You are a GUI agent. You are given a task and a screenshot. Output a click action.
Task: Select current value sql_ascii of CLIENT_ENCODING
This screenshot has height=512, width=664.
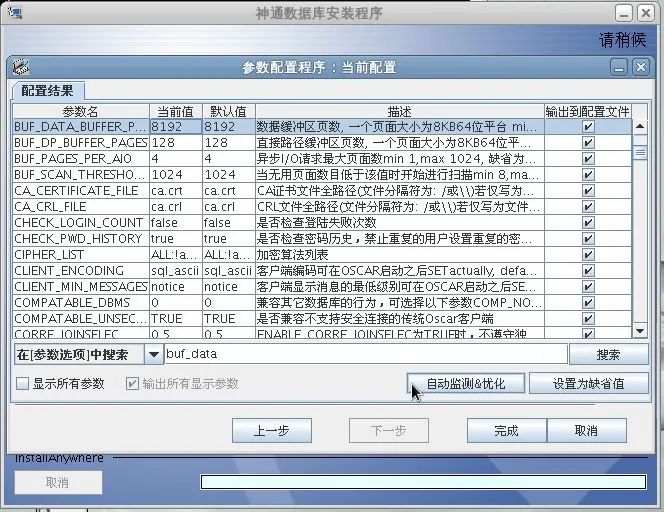pos(176,271)
